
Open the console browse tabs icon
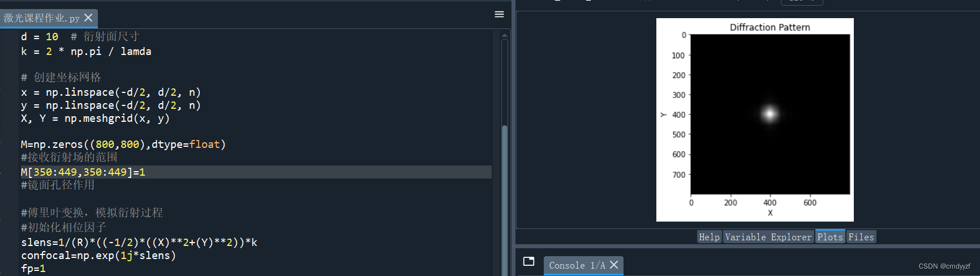(x=529, y=261)
